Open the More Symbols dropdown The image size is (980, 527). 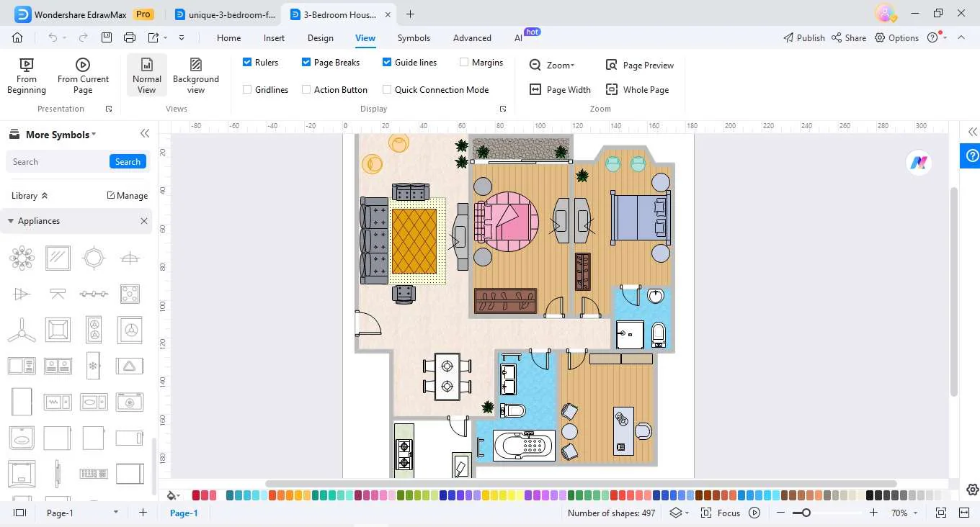pyautogui.click(x=61, y=135)
